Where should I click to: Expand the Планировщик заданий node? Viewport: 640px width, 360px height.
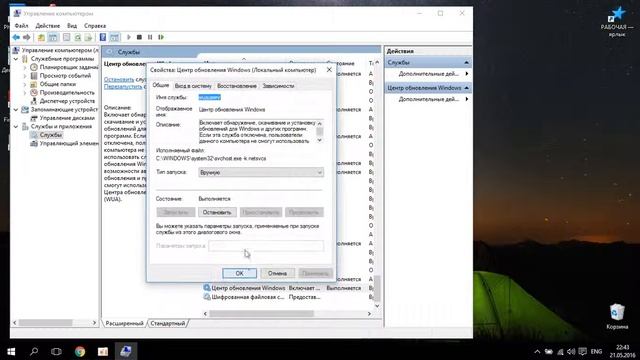click(x=25, y=67)
